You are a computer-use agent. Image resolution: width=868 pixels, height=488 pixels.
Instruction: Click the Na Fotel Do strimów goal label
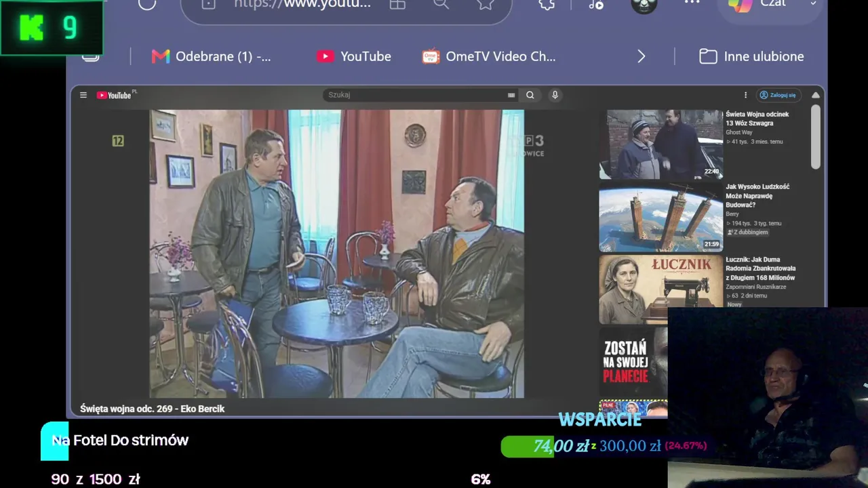click(120, 440)
